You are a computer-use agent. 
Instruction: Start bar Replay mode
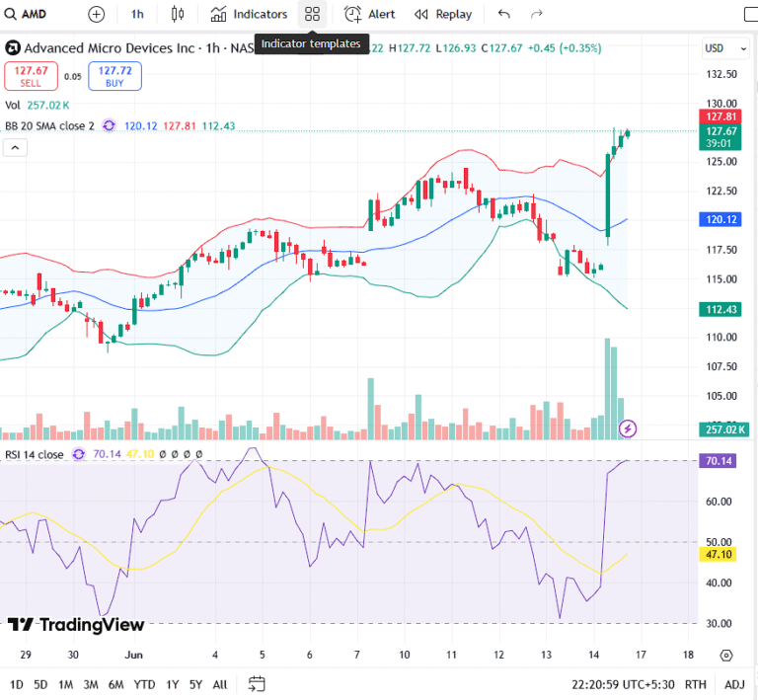pyautogui.click(x=443, y=15)
